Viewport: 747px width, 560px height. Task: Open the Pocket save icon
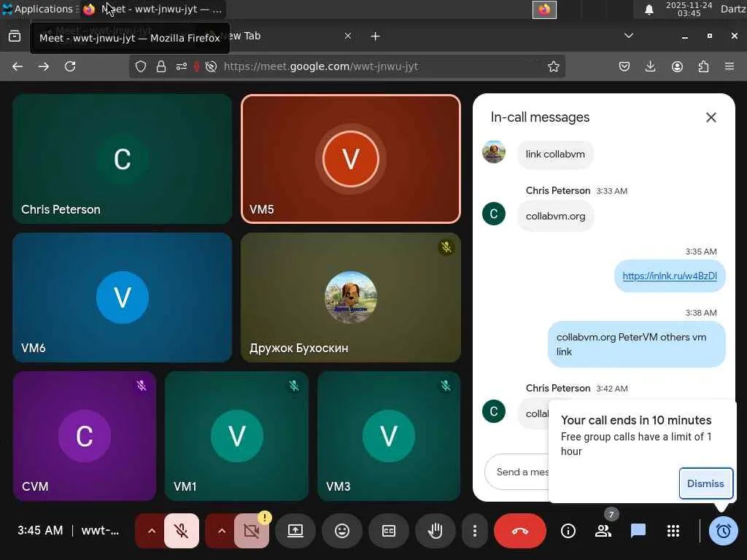coord(624,66)
